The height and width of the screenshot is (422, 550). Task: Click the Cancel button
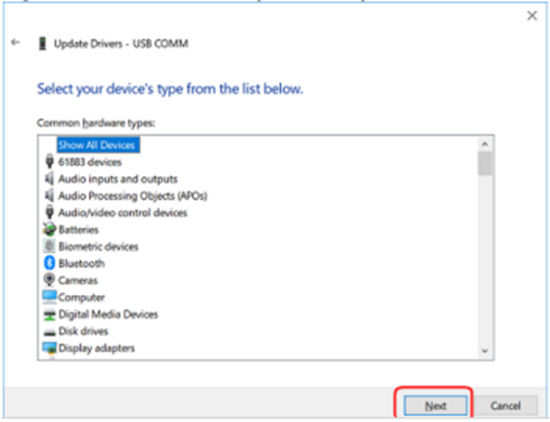[x=505, y=406]
